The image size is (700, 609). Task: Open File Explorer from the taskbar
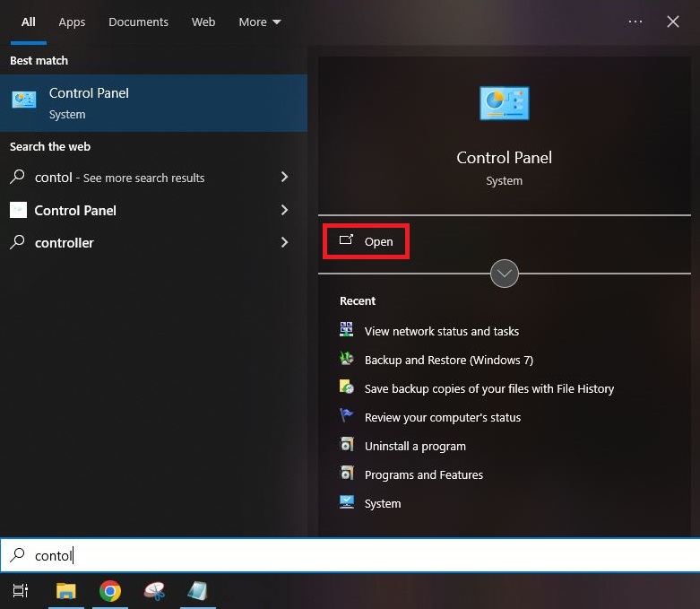coord(66,591)
